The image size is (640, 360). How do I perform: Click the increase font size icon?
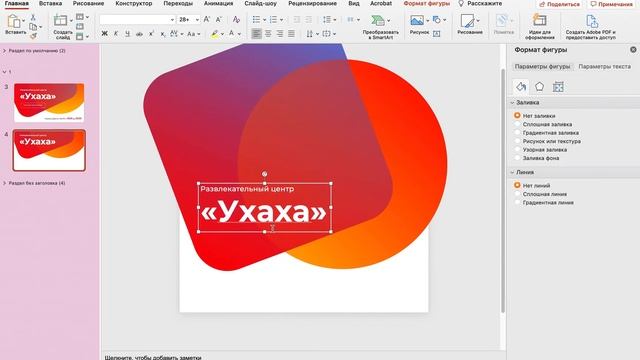(x=207, y=19)
